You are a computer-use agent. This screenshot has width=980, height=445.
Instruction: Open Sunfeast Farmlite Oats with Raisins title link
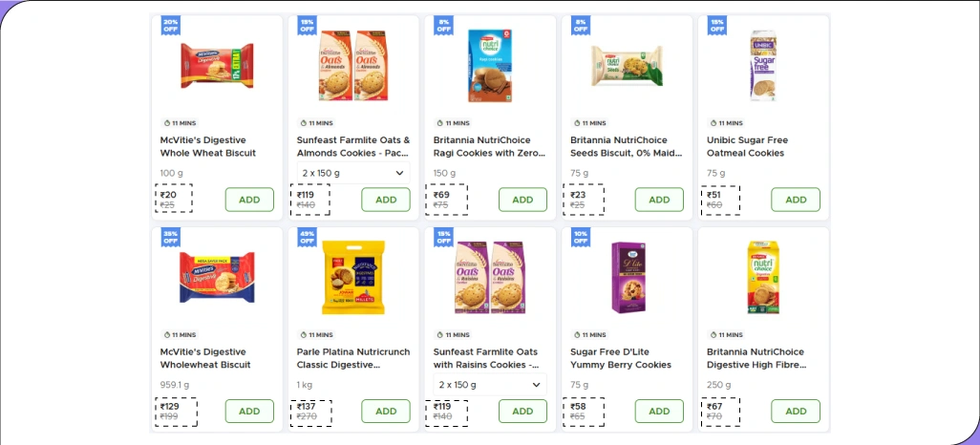(489, 358)
